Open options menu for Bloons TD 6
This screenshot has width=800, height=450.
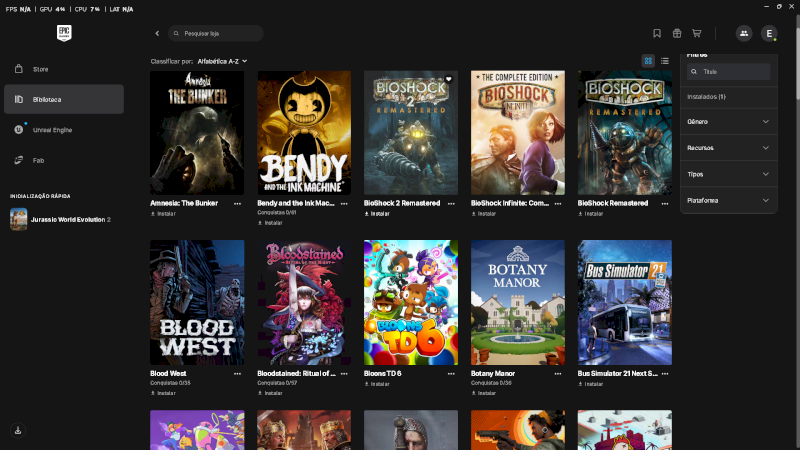tap(451, 374)
